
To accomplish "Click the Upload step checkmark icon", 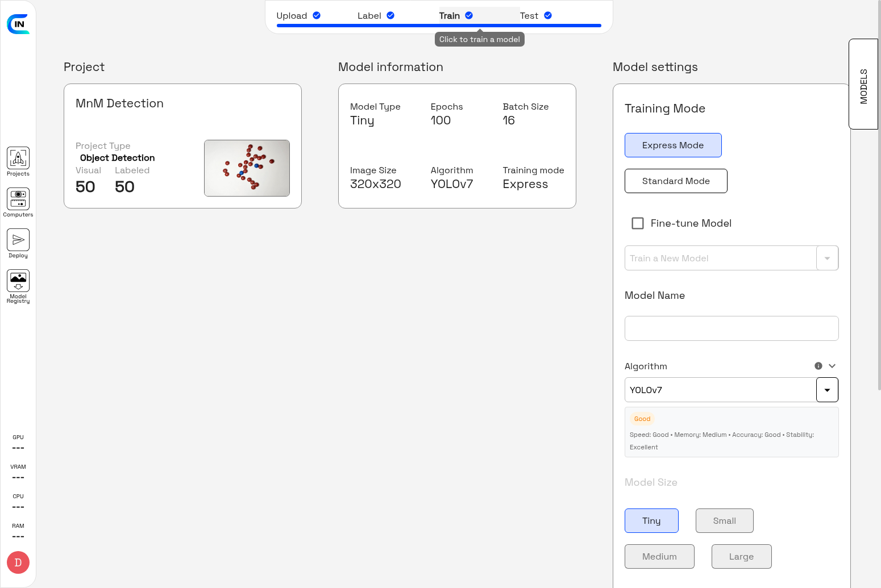I will 317,15.
